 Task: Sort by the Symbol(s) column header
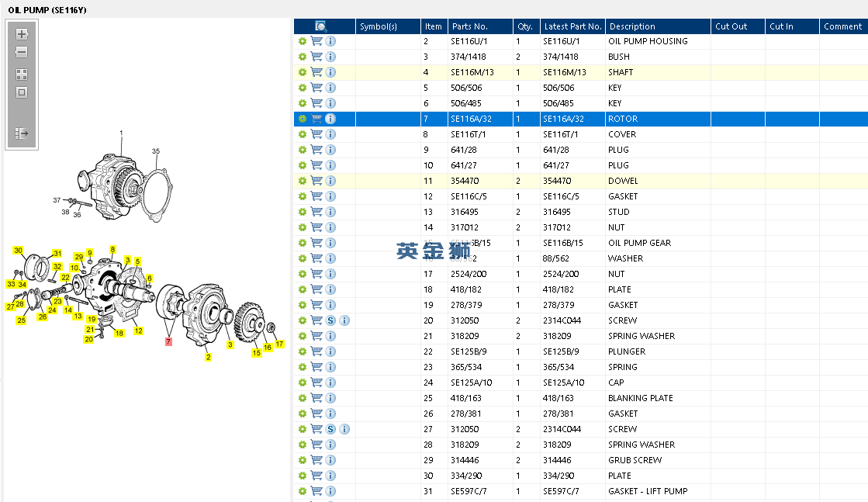tap(388, 26)
